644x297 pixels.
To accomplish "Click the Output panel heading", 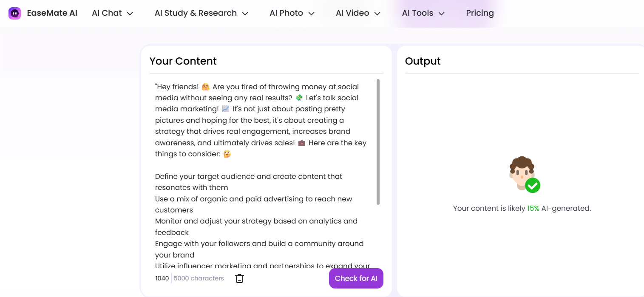I will click(423, 61).
